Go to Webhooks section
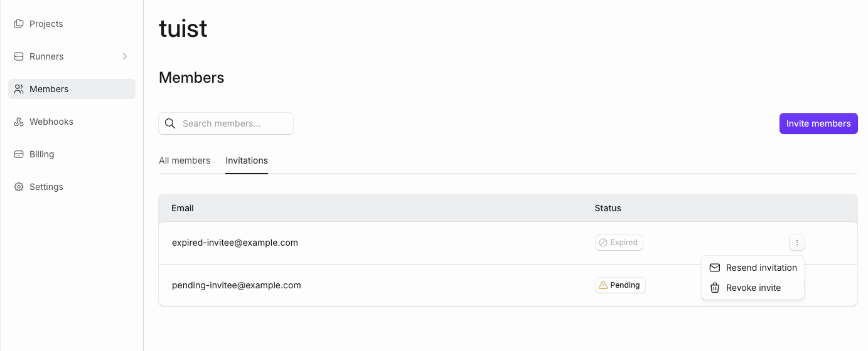Image resolution: width=868 pixels, height=351 pixels. pos(72,122)
